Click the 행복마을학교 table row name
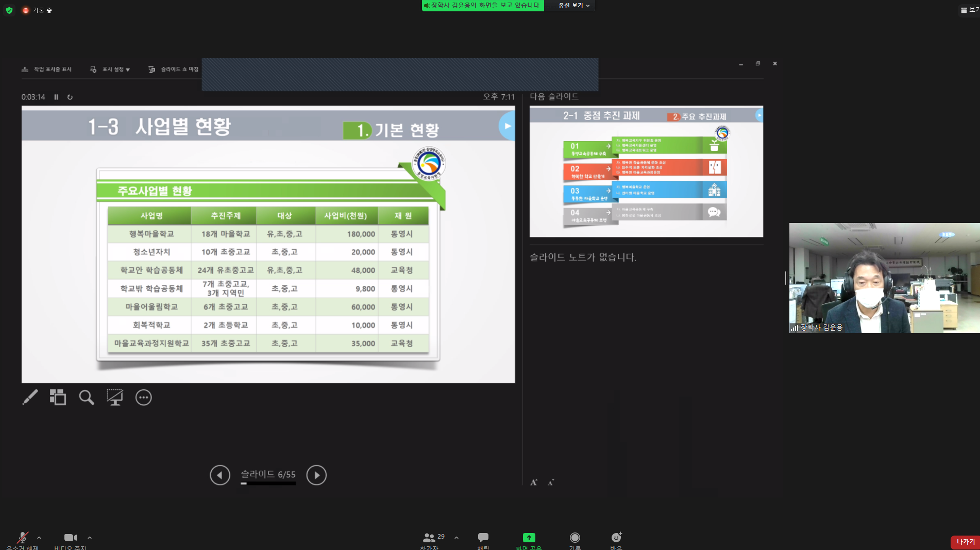The image size is (980, 550). (x=151, y=234)
